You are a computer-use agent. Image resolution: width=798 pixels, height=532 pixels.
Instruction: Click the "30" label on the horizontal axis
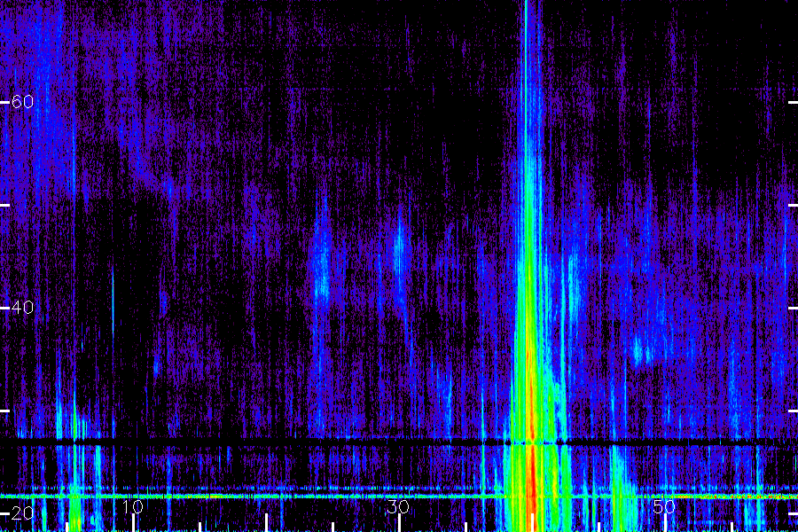[x=398, y=506]
